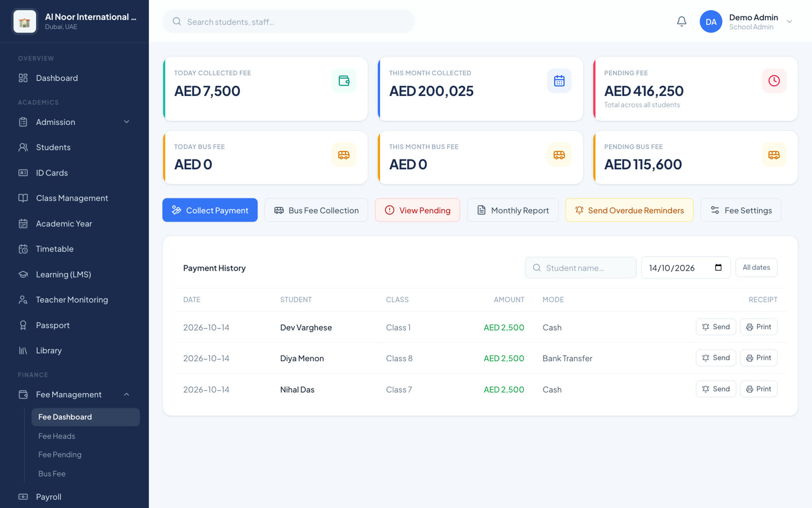Click clock icon on Pending Fee card
This screenshot has height=508, width=812.
pyautogui.click(x=774, y=81)
